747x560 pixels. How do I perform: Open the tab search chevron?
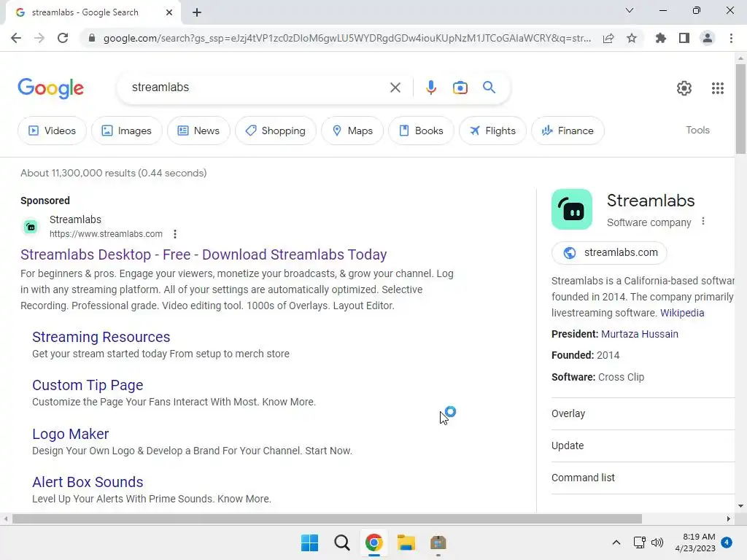pos(630,10)
